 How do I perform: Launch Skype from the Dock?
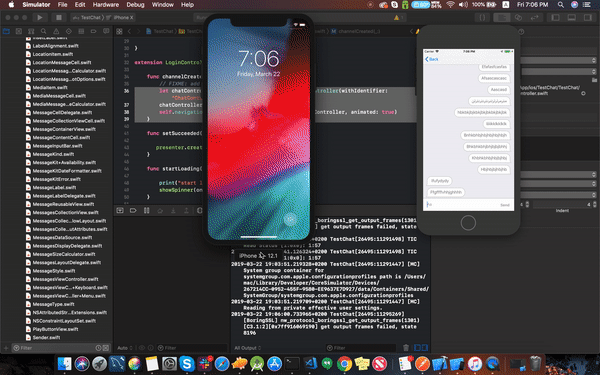click(187, 364)
